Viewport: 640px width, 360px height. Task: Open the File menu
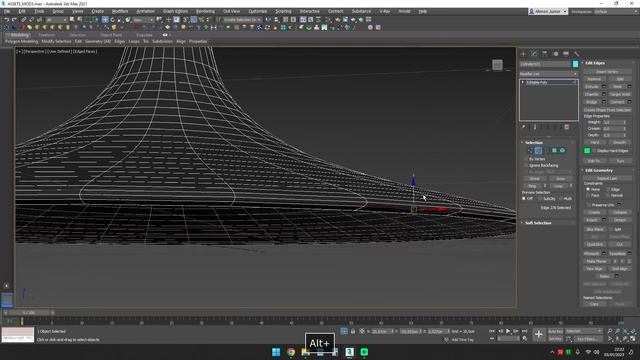[x=7, y=11]
